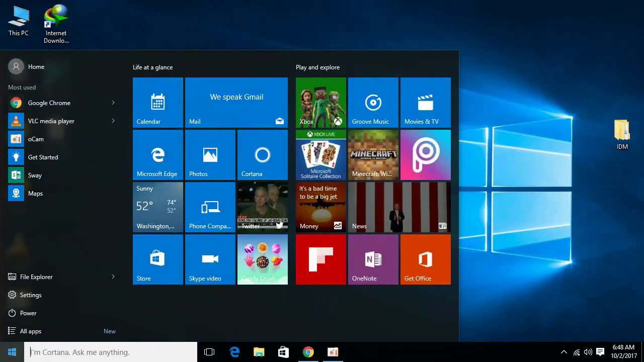Screen dimensions: 644x362
Task: Open the OneNote tile
Action: (x=373, y=259)
